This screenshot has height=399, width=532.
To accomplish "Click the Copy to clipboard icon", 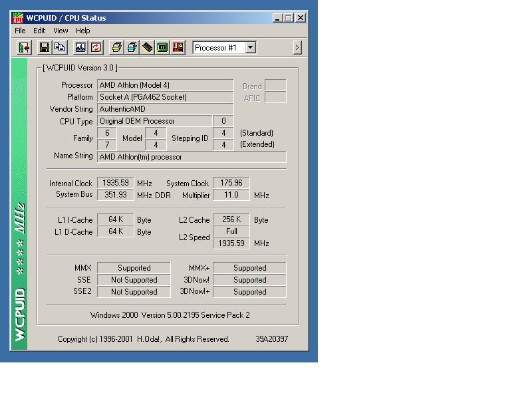I will [x=60, y=47].
